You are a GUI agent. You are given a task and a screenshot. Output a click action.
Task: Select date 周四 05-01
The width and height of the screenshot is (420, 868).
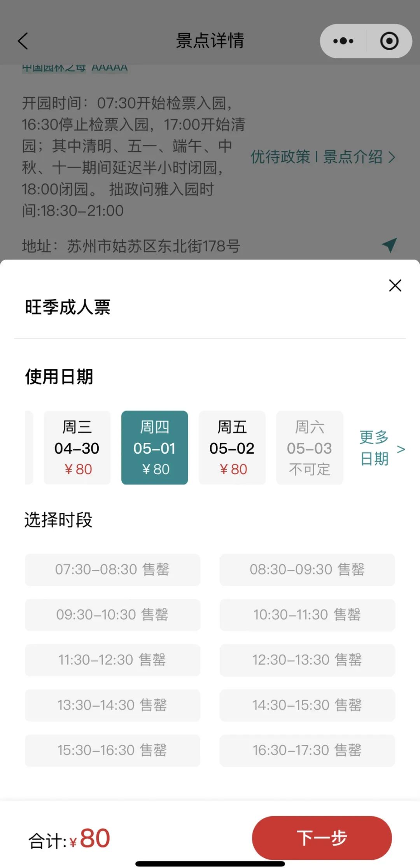point(154,447)
